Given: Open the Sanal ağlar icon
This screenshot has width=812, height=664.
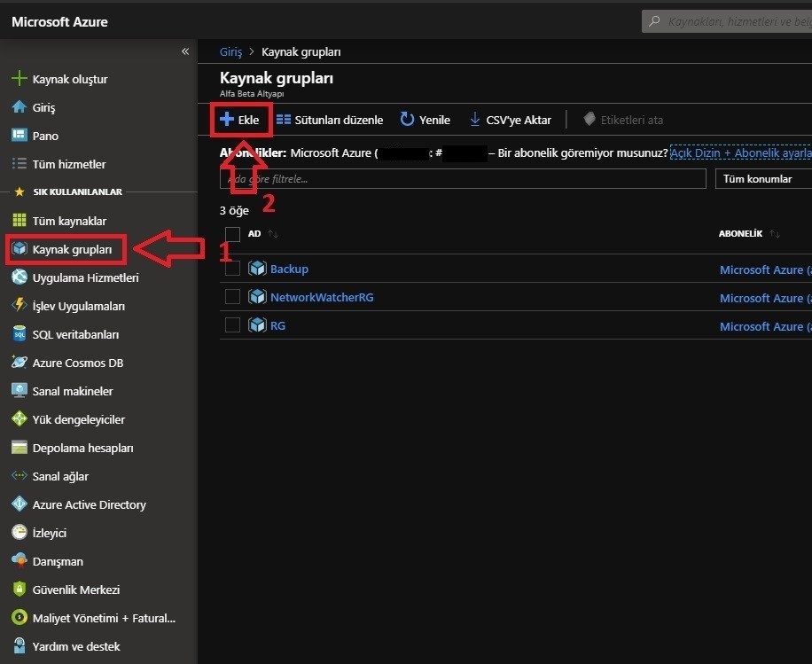Looking at the screenshot, I should [20, 475].
